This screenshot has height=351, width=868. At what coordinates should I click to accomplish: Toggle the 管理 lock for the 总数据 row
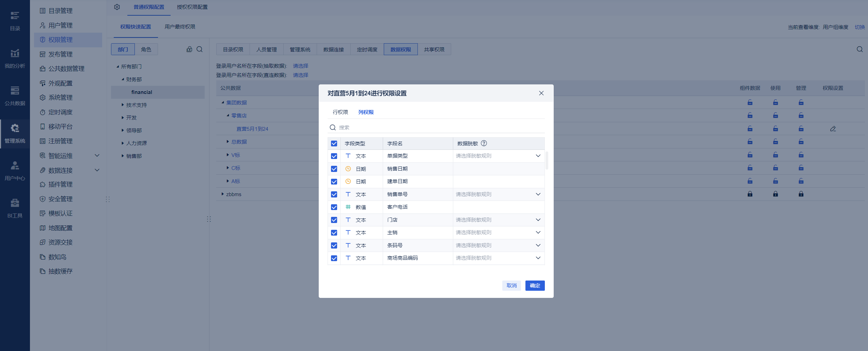point(801,142)
